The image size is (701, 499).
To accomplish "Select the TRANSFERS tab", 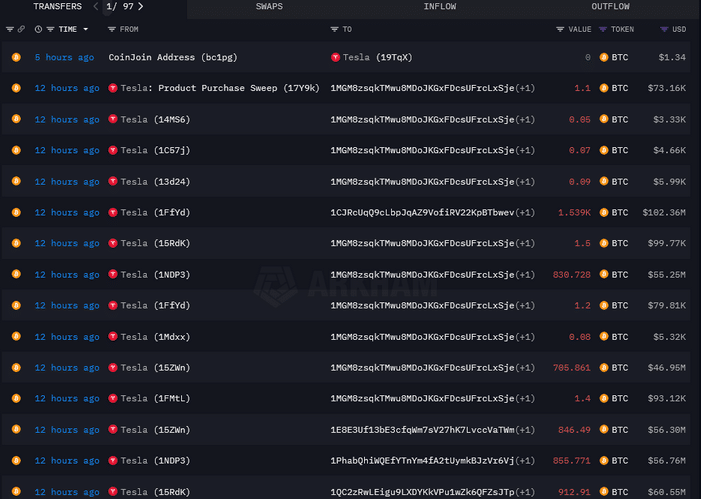I will 58,6.
